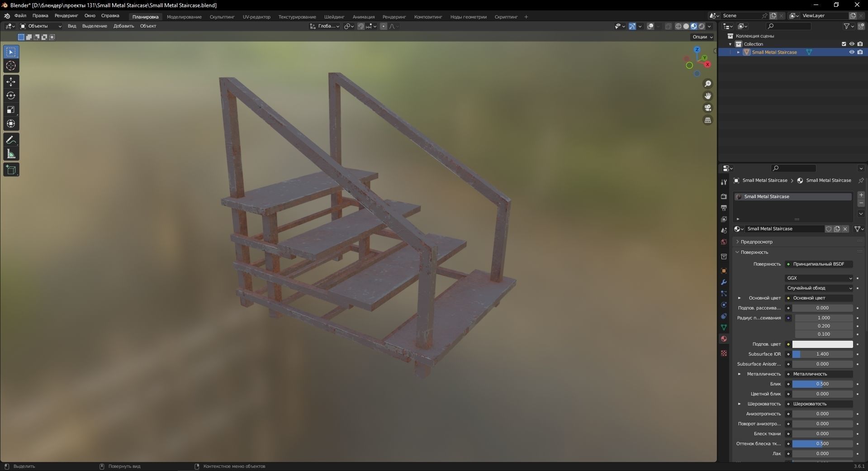Open the Physics properties tab

(x=724, y=305)
